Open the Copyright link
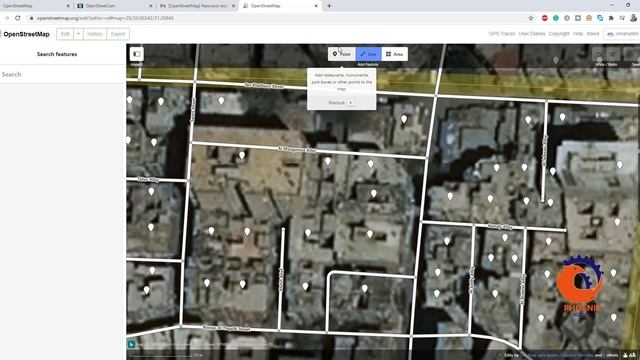Image resolution: width=640 pixels, height=360 pixels. (559, 34)
